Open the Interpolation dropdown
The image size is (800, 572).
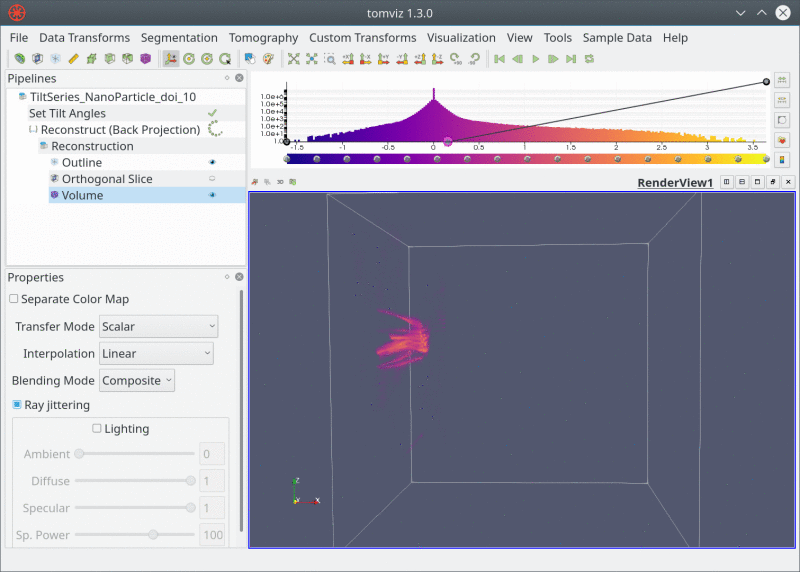tap(156, 354)
